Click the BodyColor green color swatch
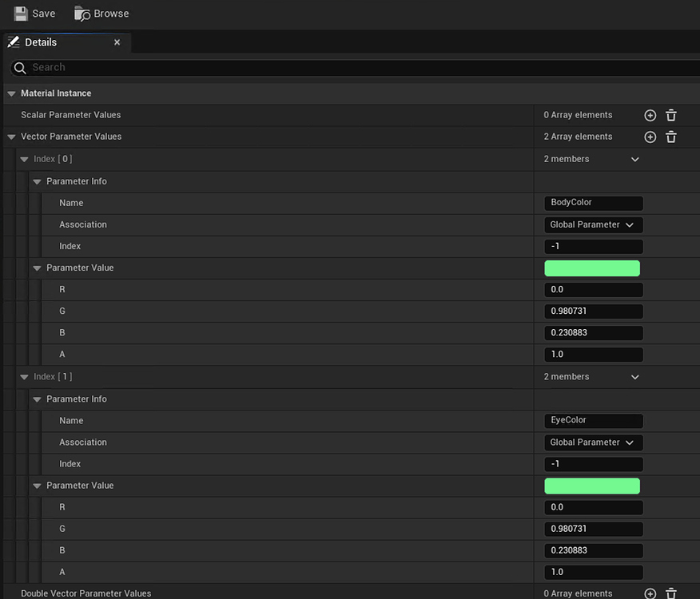The height and width of the screenshot is (599, 700). tap(592, 268)
